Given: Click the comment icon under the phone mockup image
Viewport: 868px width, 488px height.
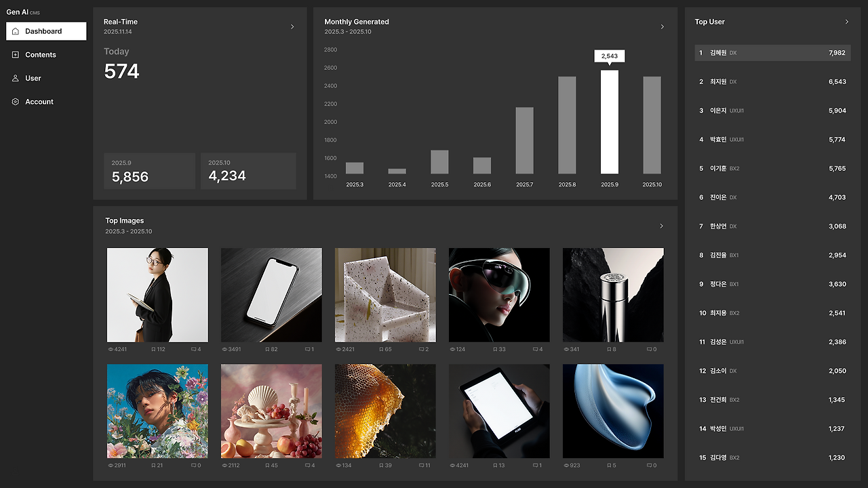Looking at the screenshot, I should [307, 350].
